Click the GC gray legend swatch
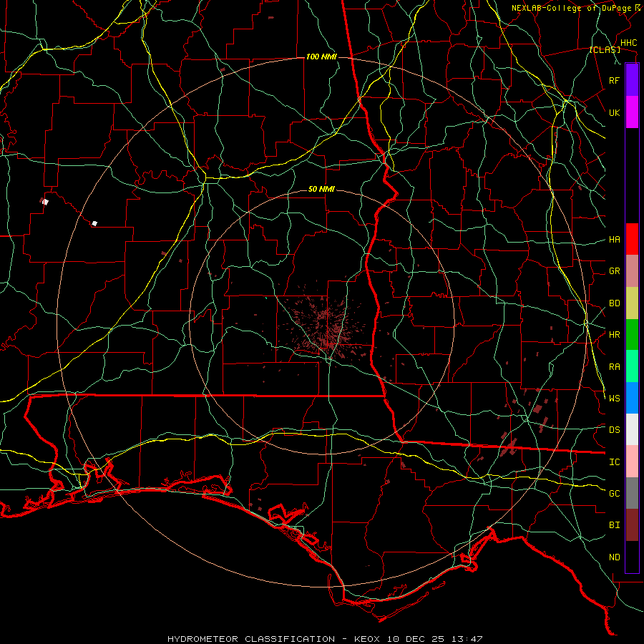Screen dimensions: 644x644 (632, 493)
